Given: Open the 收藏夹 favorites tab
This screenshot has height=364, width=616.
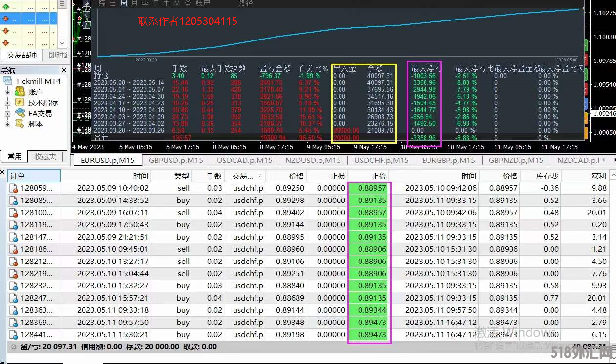Looking at the screenshot, I should click(x=45, y=157).
